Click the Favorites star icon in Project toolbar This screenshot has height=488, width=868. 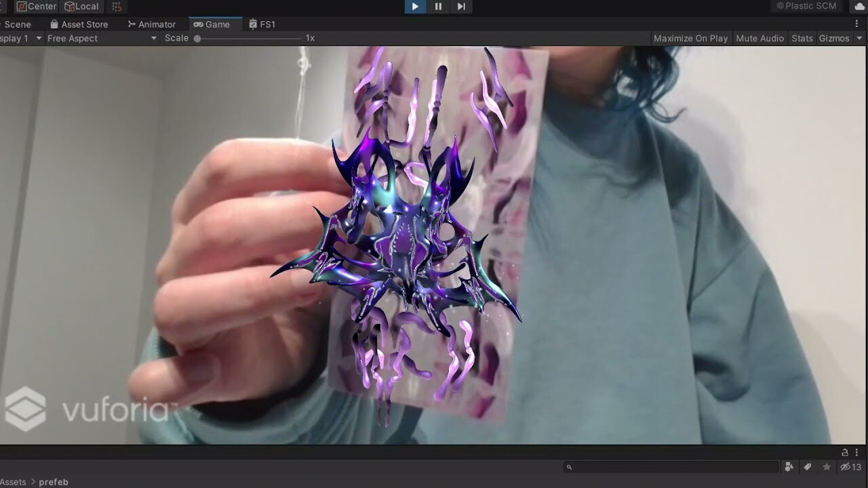[x=826, y=466]
